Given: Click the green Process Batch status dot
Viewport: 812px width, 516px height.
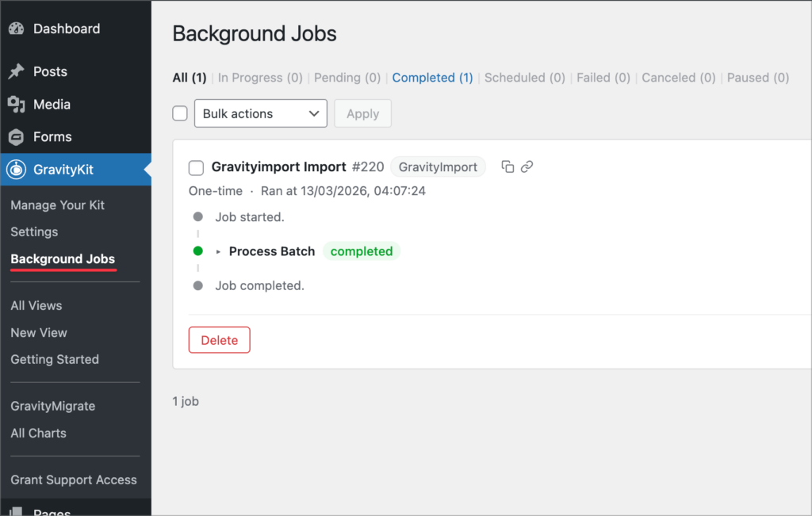Looking at the screenshot, I should pyautogui.click(x=198, y=250).
